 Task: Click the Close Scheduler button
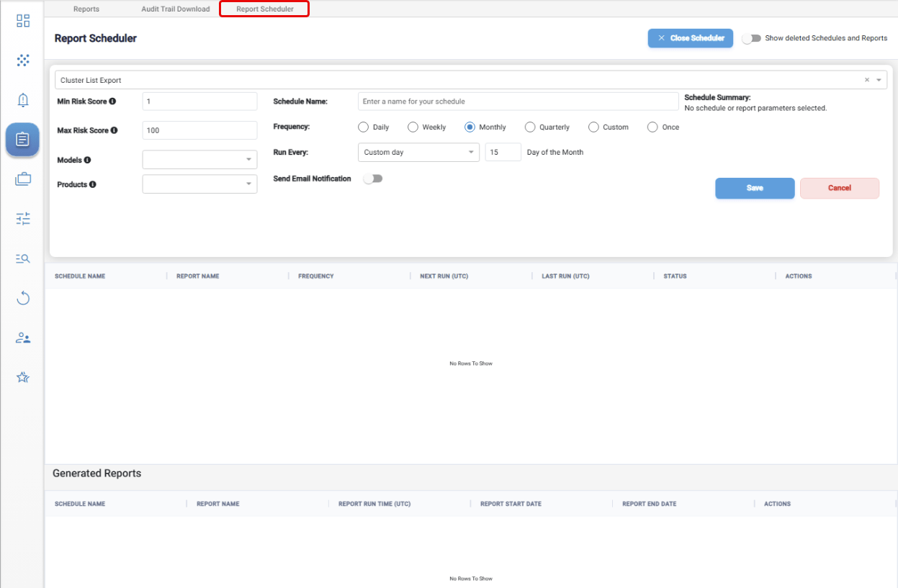pyautogui.click(x=691, y=38)
